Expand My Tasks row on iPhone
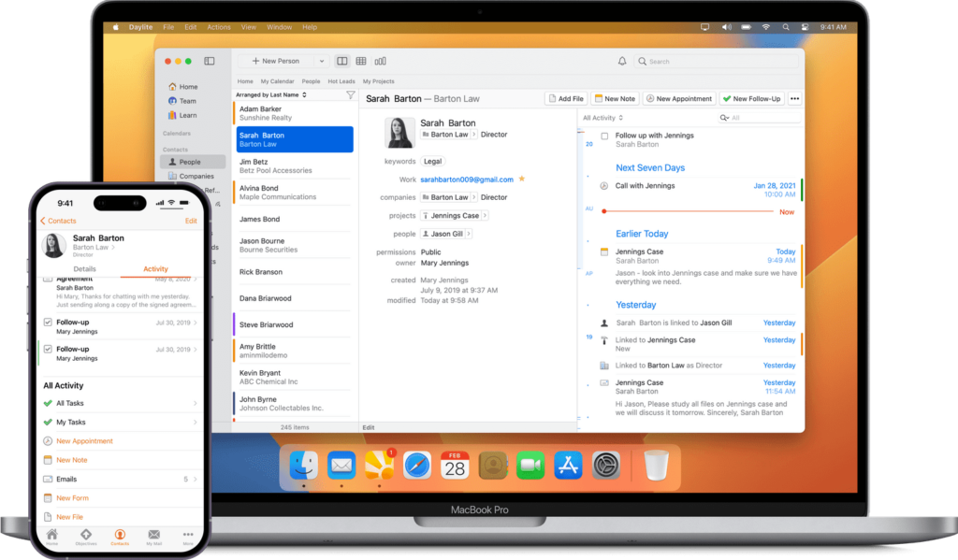This screenshot has width=958, height=560. coord(121,422)
